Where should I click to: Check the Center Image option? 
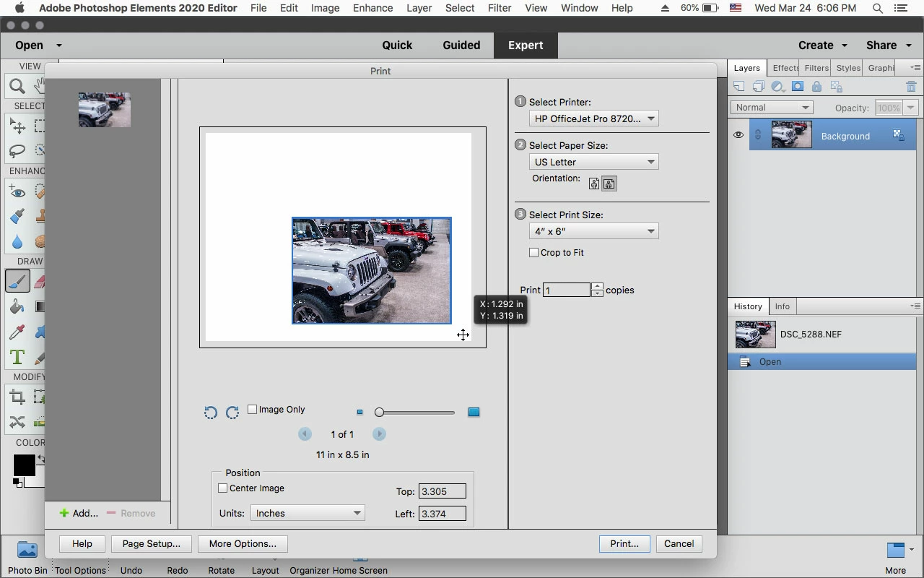[223, 488]
